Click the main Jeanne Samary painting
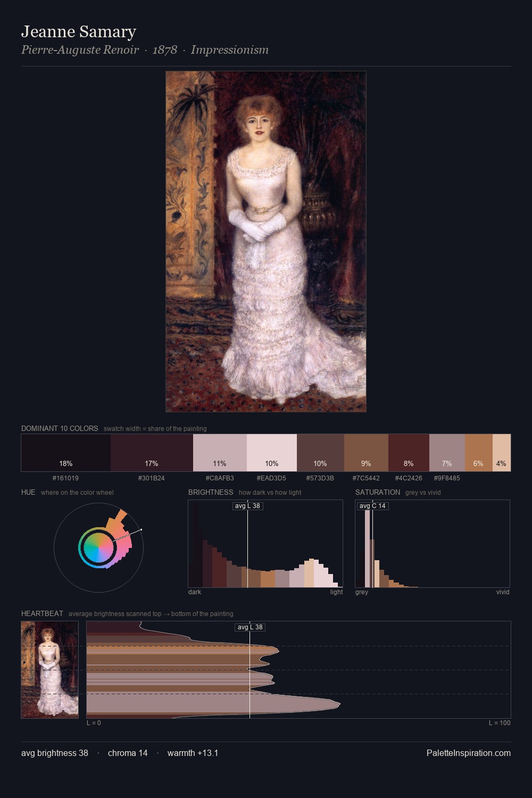Viewport: 532px width, 798px height. coord(266,242)
